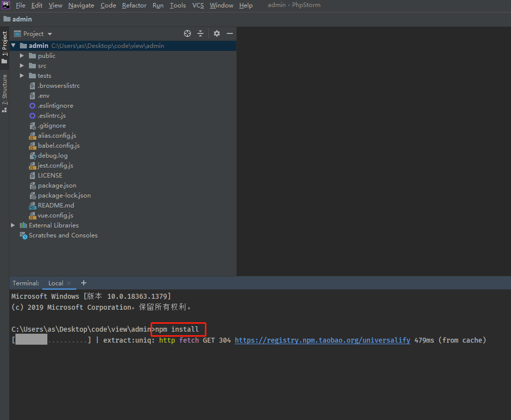Image resolution: width=511 pixels, height=420 pixels.
Task: Click the jest.config.js JS file icon
Action: point(32,166)
